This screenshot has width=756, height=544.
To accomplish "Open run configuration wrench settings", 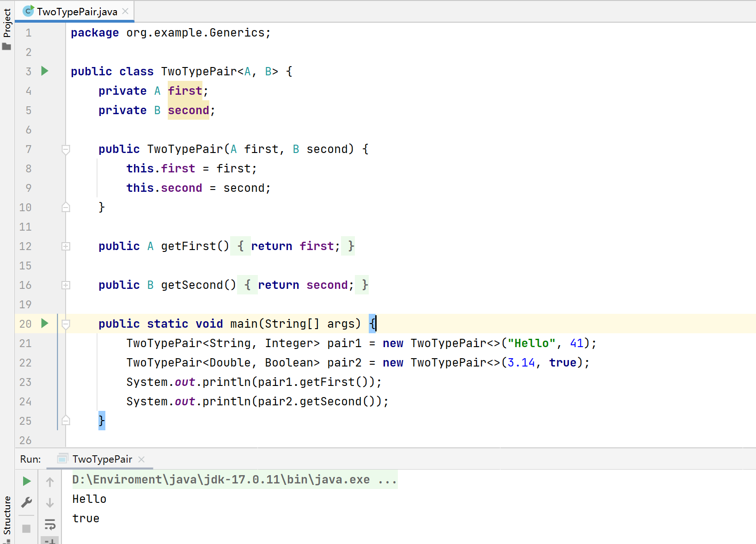I will point(27,502).
